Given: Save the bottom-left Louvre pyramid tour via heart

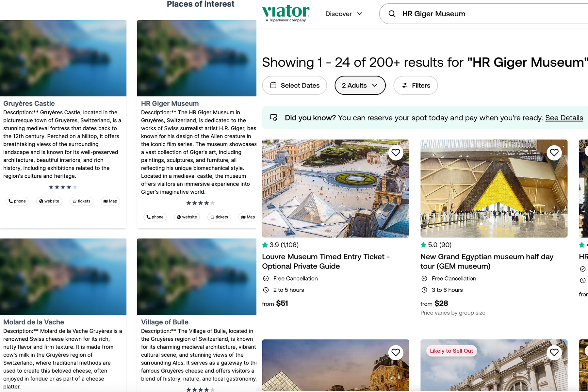Looking at the screenshot, I should 396,352.
